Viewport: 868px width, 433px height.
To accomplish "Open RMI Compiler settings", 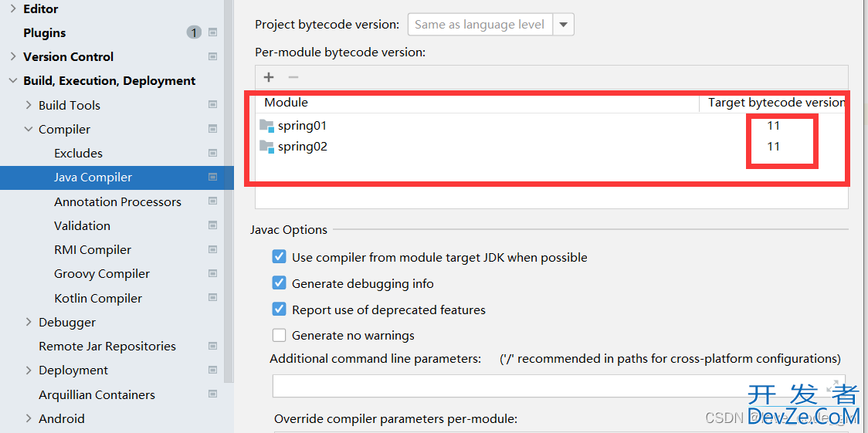I will (x=93, y=250).
